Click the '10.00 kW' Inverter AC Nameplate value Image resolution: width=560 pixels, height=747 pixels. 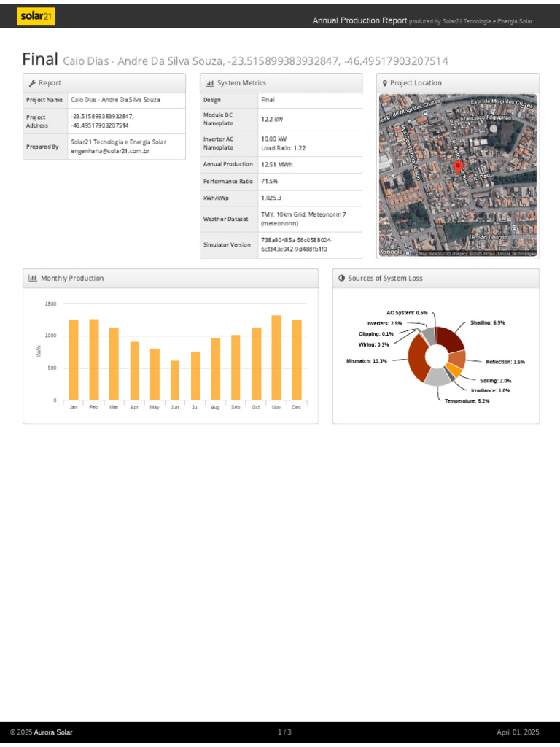coord(274,139)
